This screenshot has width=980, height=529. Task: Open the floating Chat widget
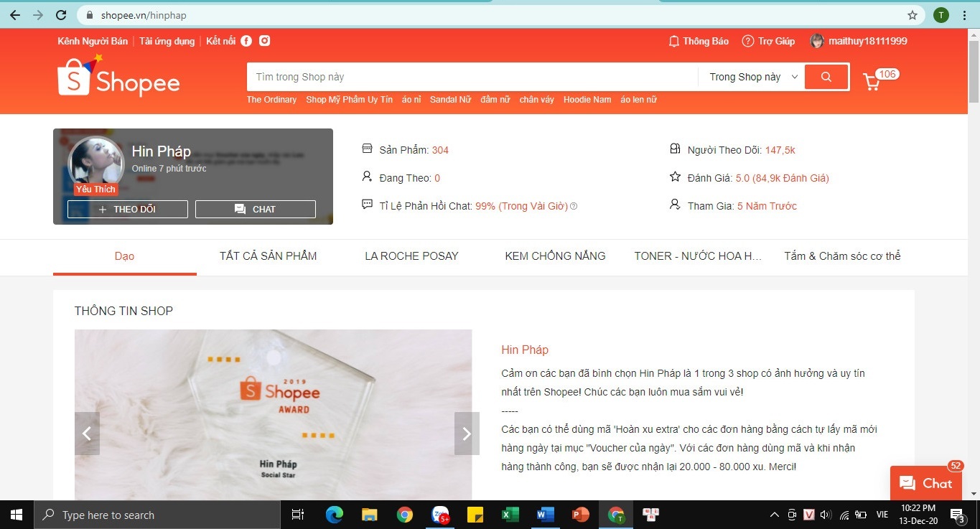(x=925, y=483)
